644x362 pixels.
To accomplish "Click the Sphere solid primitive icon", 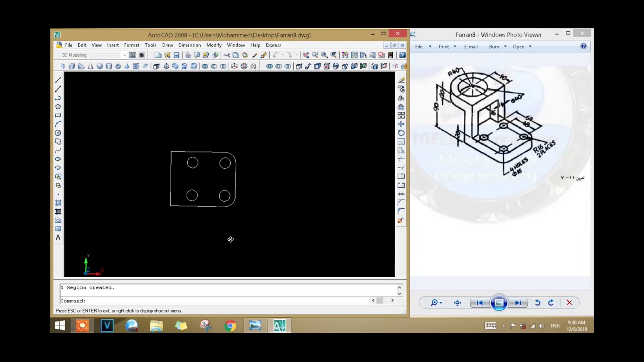I will point(100,66).
